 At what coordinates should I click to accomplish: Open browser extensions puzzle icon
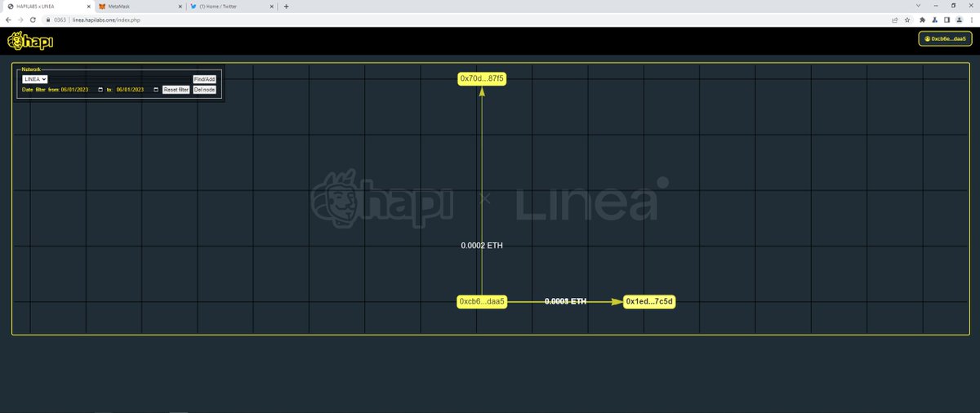pyautogui.click(x=922, y=19)
